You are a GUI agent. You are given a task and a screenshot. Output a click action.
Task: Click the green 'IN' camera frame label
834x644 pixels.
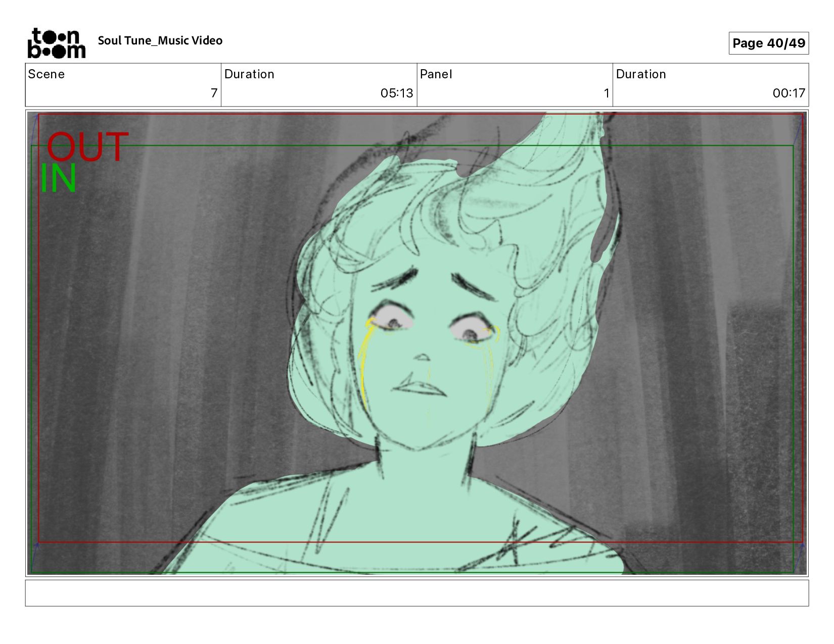coord(58,178)
